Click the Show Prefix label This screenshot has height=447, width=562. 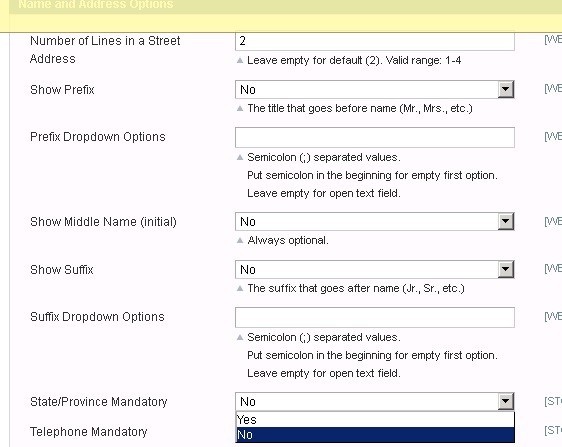62,90
